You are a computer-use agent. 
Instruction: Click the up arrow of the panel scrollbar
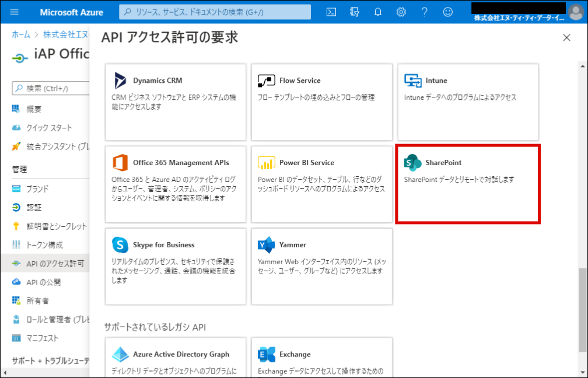[582, 66]
